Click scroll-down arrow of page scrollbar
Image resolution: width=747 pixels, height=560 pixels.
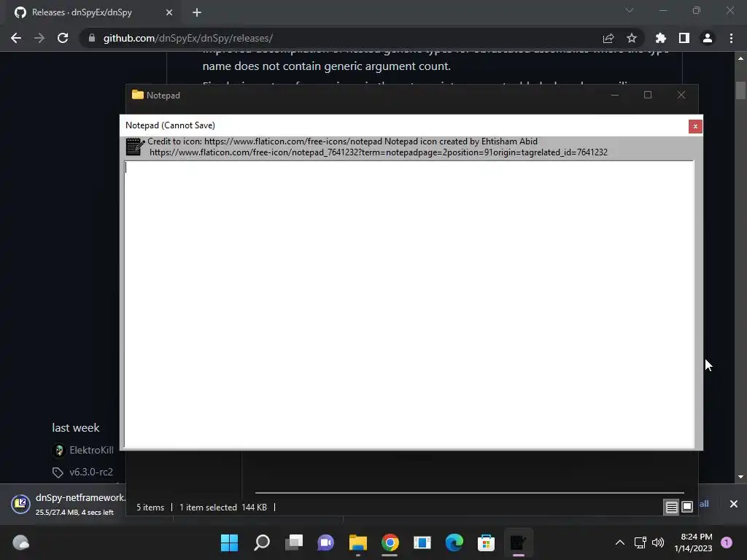tap(740, 477)
